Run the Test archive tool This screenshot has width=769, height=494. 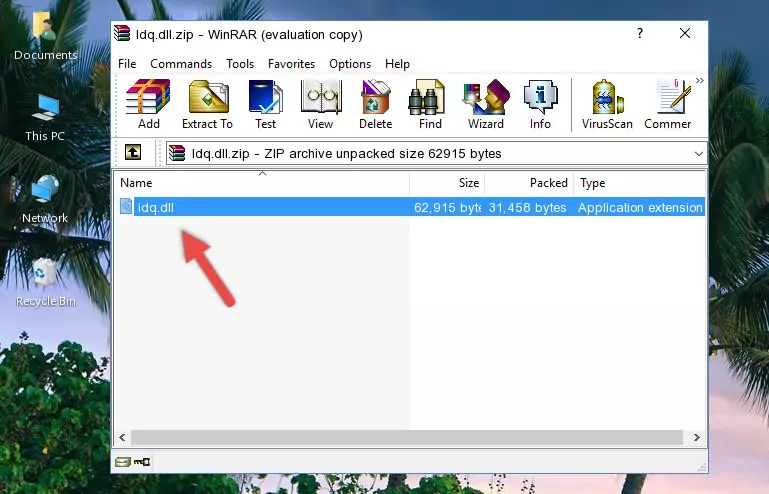pos(265,104)
